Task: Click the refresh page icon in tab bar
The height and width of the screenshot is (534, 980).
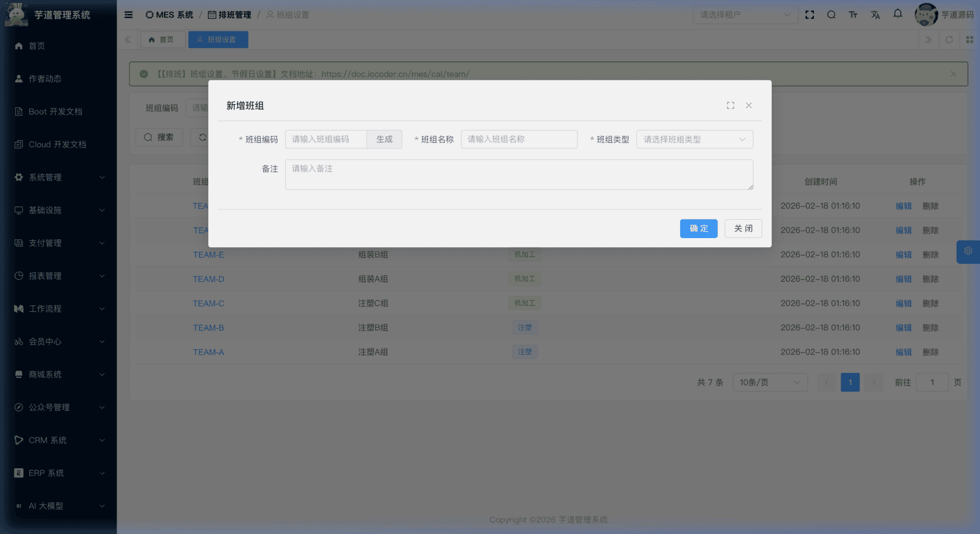Action: (x=949, y=40)
